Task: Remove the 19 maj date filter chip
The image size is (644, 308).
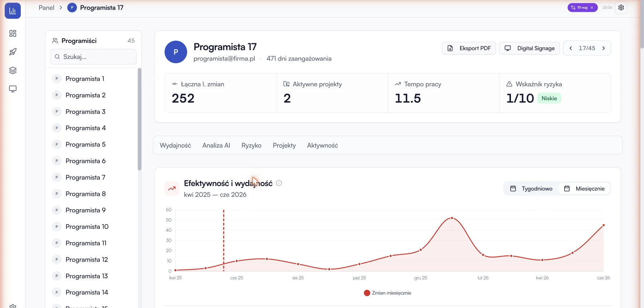Action: coord(592,8)
